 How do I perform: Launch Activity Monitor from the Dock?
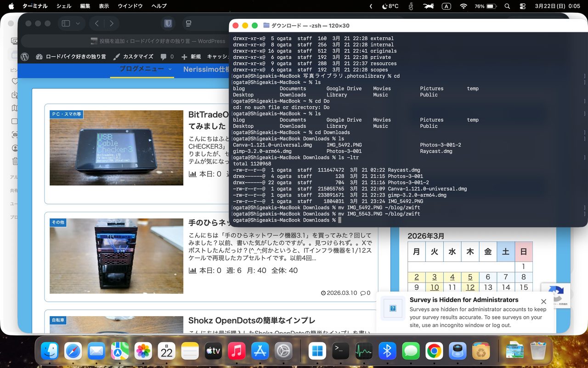coord(364,352)
